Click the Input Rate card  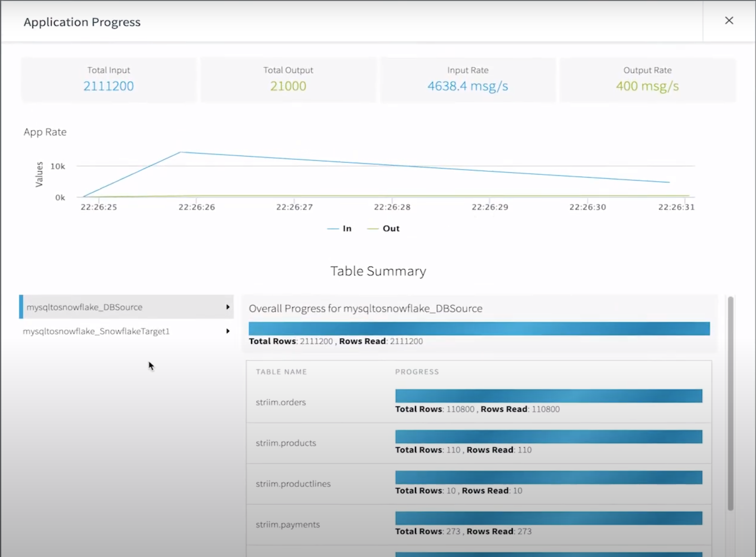coord(467,80)
